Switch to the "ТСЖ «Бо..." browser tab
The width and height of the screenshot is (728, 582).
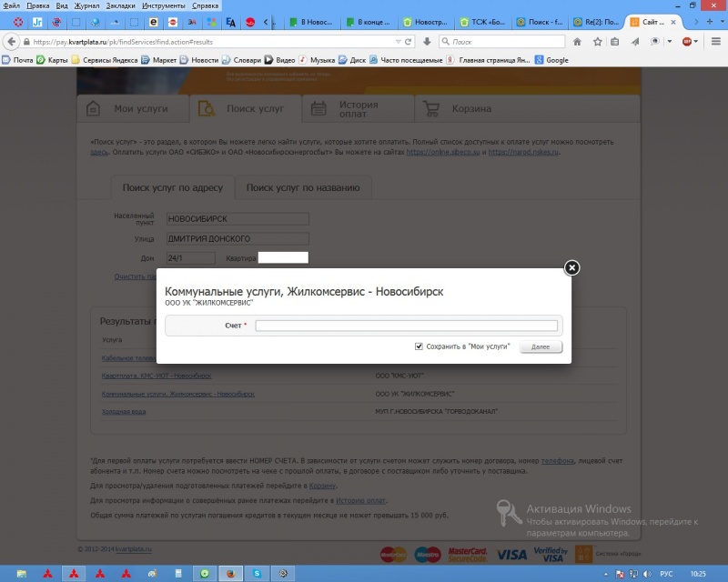(x=483, y=22)
